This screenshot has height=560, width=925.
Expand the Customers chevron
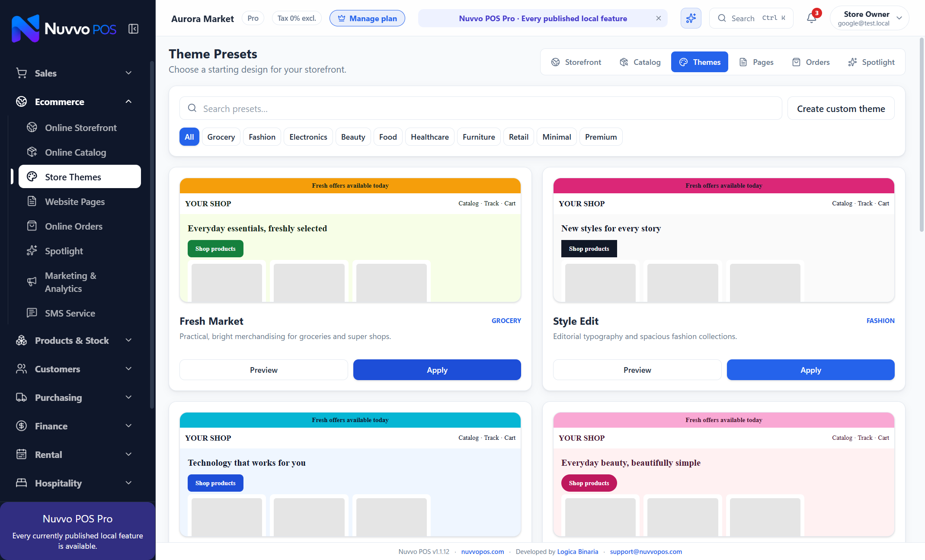pos(128,369)
